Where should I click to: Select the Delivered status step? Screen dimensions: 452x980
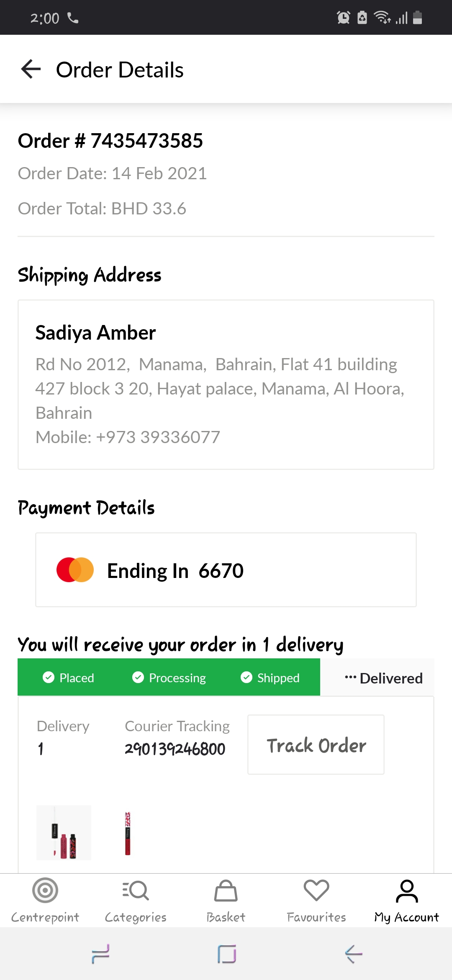coord(383,678)
